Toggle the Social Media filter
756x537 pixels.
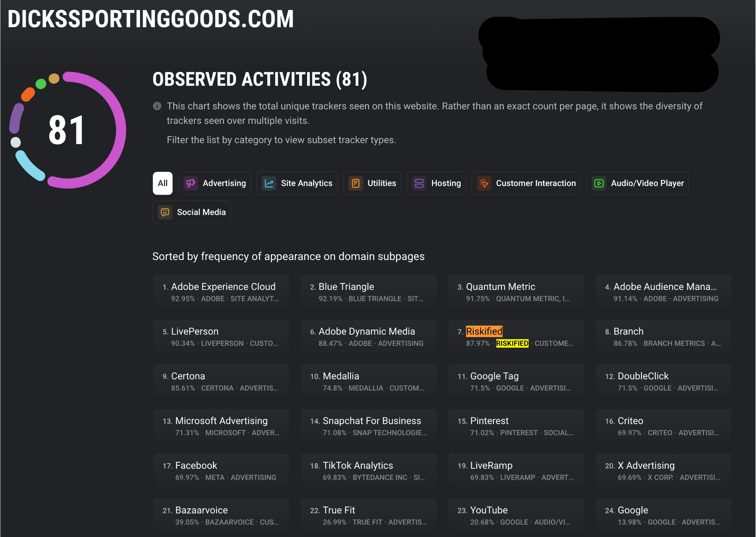tap(192, 212)
